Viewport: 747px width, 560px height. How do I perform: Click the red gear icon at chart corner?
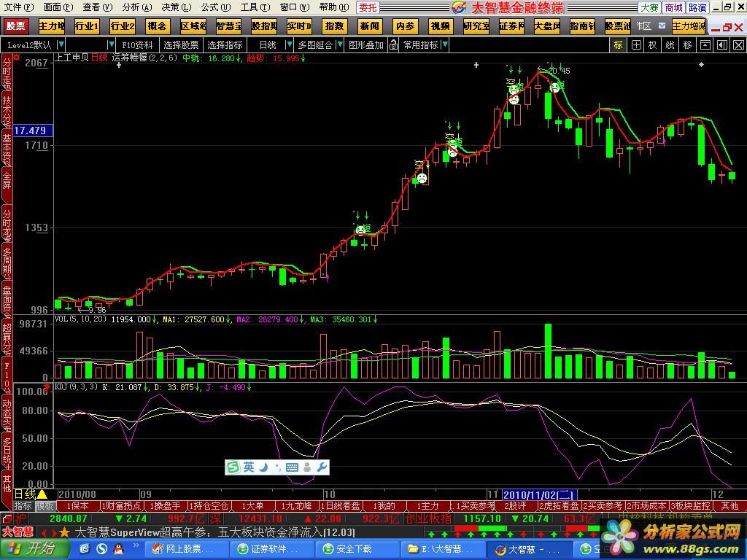point(18,58)
